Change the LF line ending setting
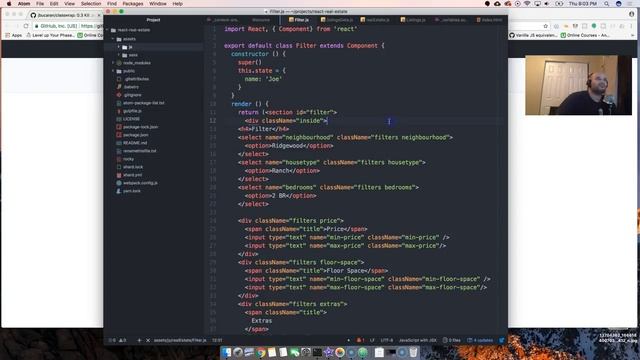Viewport: 640px width, 360px height. click(x=372, y=340)
